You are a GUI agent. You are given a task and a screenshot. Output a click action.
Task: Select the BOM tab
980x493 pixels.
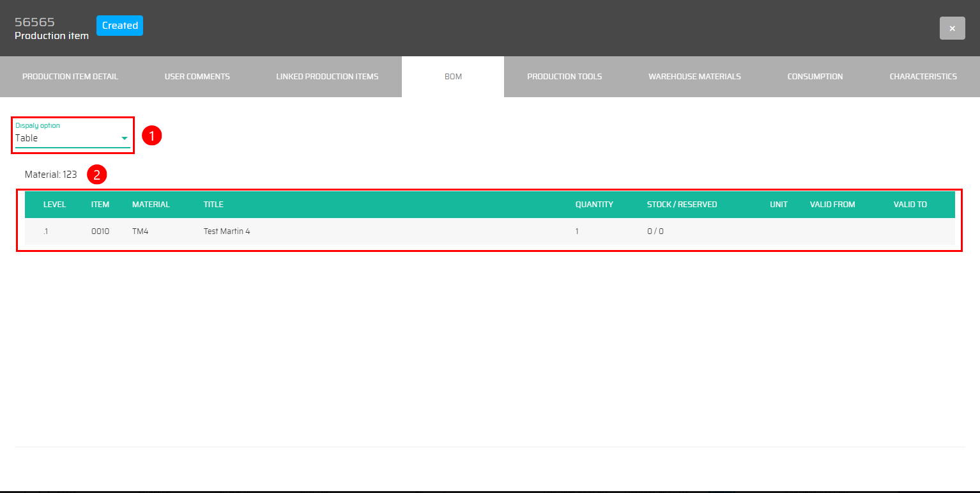click(x=453, y=77)
